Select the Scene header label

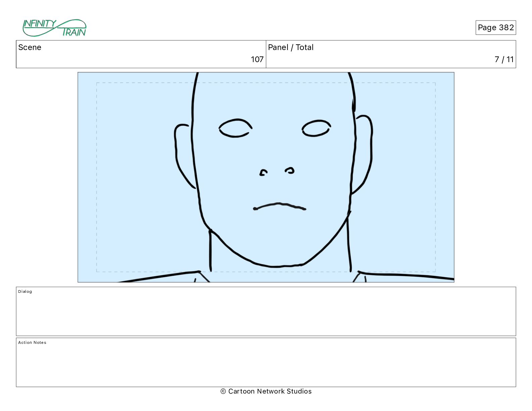(30, 47)
